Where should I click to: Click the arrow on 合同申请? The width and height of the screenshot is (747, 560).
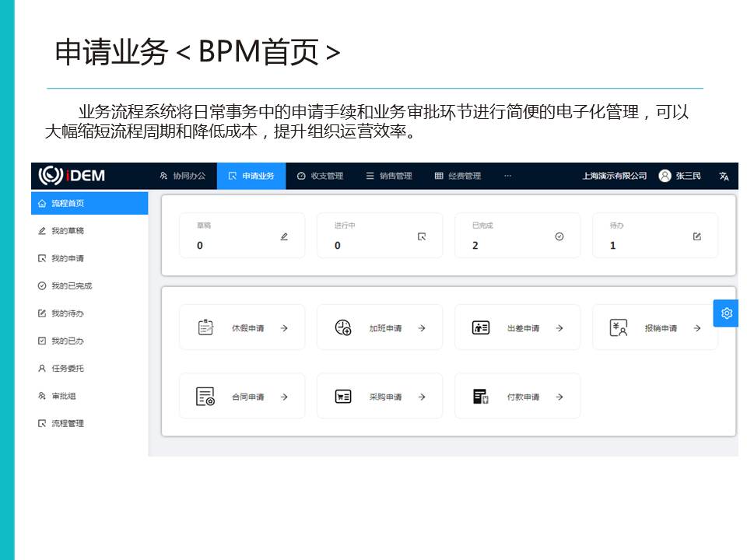click(x=284, y=397)
